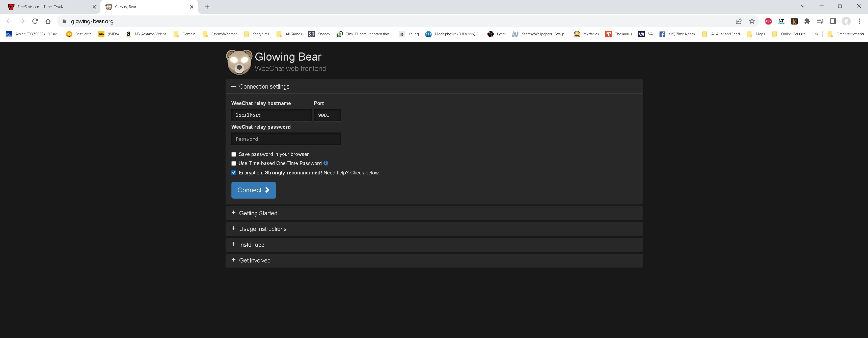
Task: Expand Getting Started section
Action: pyautogui.click(x=434, y=213)
